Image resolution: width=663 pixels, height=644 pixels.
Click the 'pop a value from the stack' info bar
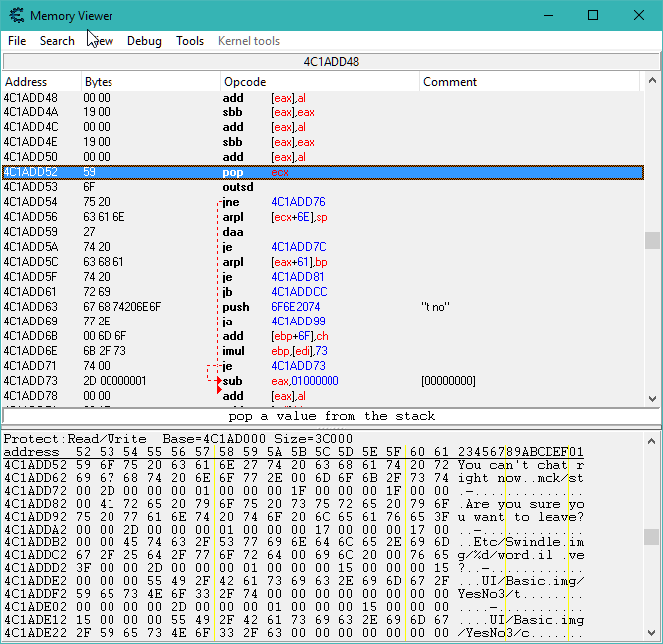coord(331,416)
